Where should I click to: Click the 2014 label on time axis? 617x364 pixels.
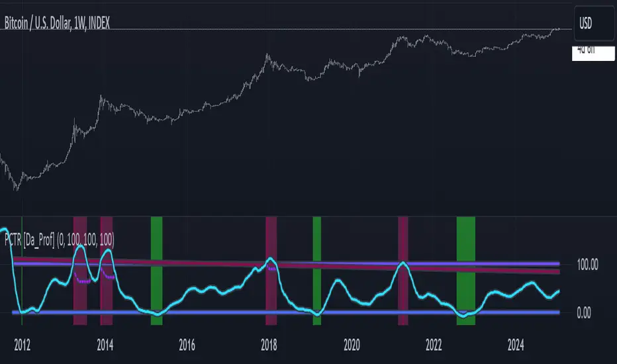(105, 345)
